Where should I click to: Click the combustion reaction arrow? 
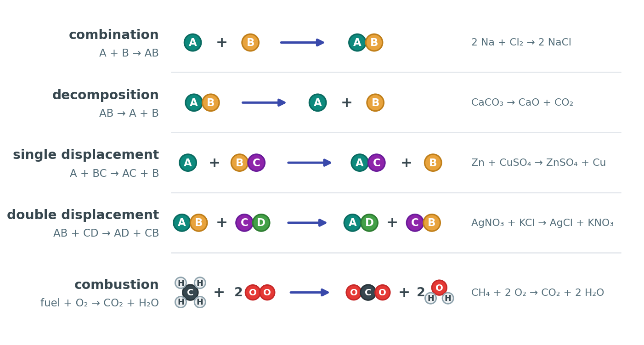click(x=310, y=293)
